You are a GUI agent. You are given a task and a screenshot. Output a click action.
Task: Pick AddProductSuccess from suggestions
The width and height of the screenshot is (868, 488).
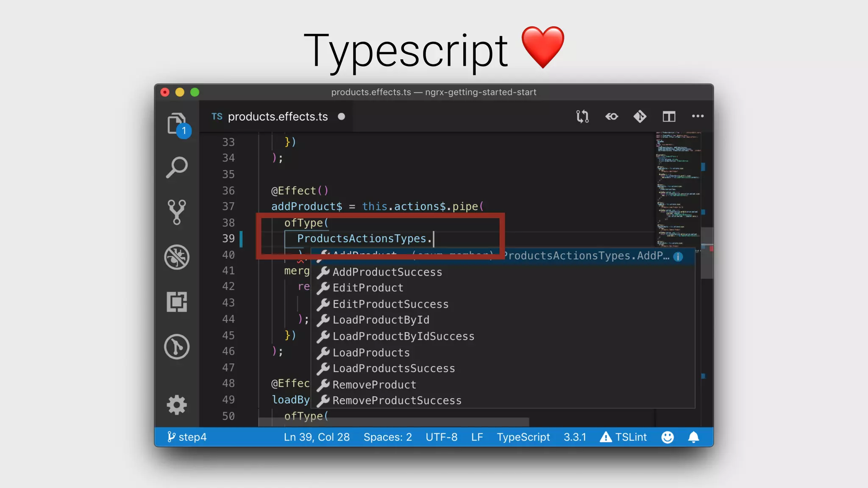pos(503,272)
